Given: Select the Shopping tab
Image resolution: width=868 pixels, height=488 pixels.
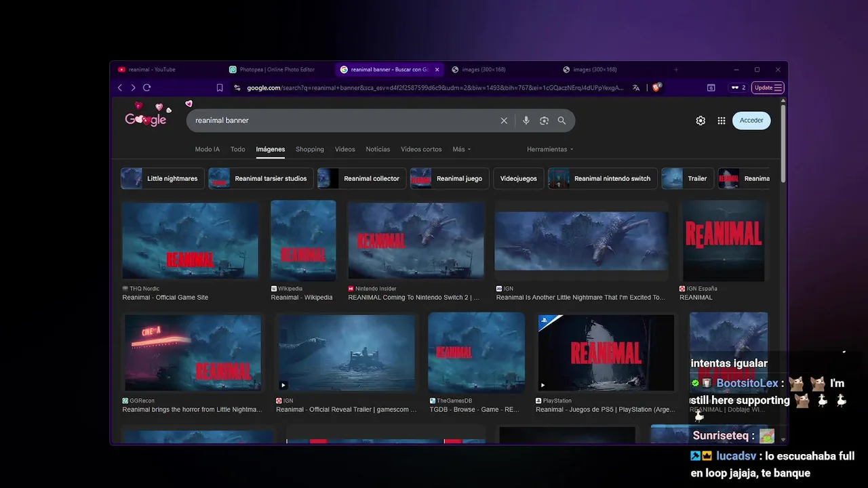Looking at the screenshot, I should point(310,149).
